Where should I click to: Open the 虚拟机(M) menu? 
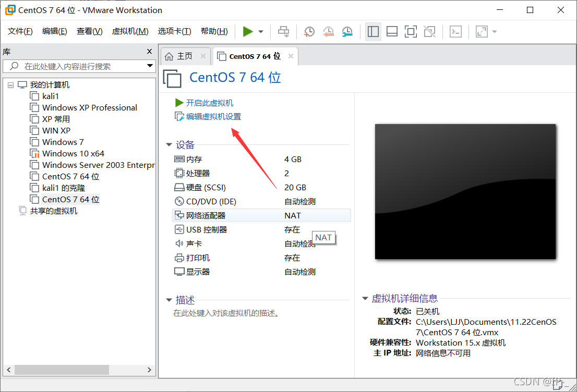(x=130, y=31)
